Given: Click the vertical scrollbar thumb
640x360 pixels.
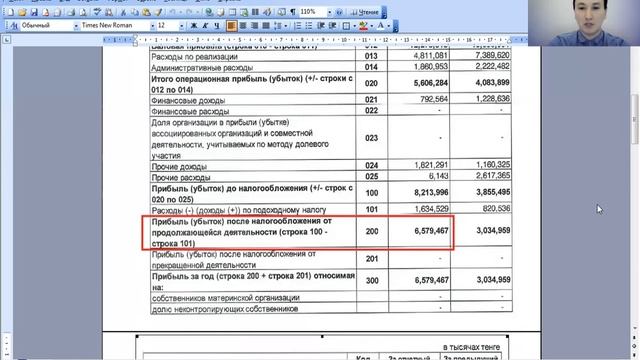Looking at the screenshot, I should (635, 119).
